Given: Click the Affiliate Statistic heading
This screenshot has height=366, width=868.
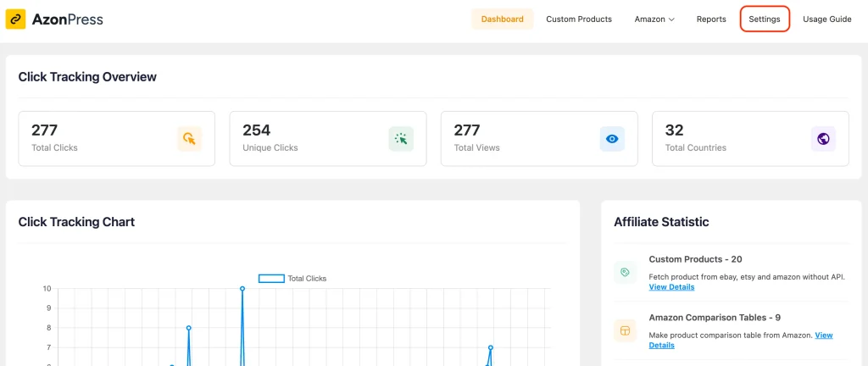Looking at the screenshot, I should point(661,222).
